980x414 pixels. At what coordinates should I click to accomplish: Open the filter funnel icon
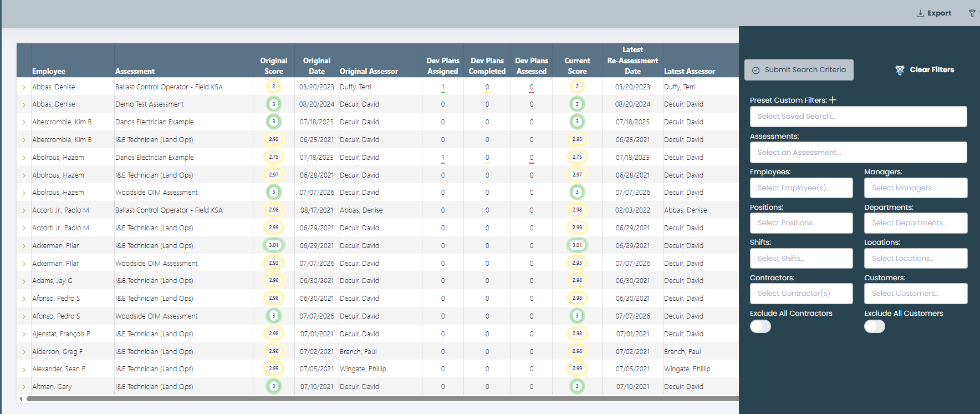coord(972,13)
